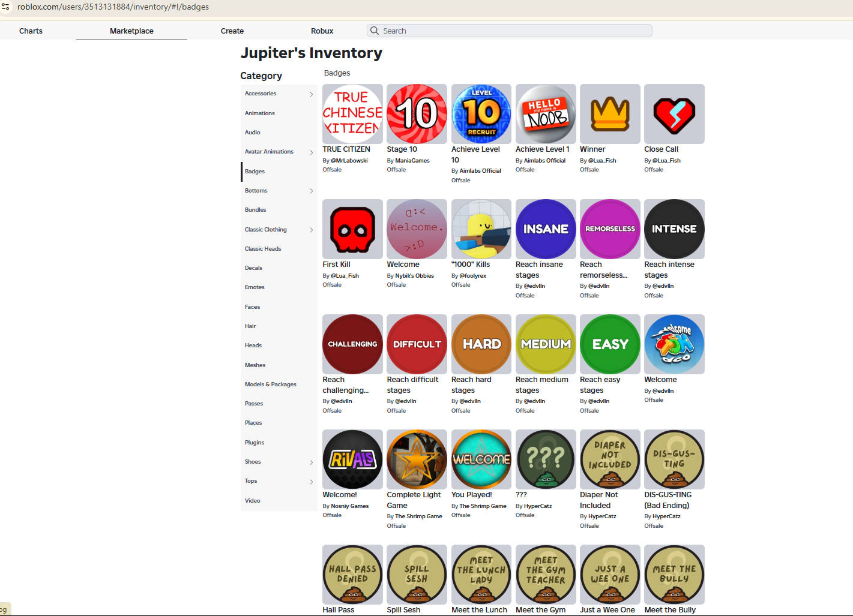The width and height of the screenshot is (853, 616).
Task: Click the Achieve Level 1 badge title
Action: (543, 149)
